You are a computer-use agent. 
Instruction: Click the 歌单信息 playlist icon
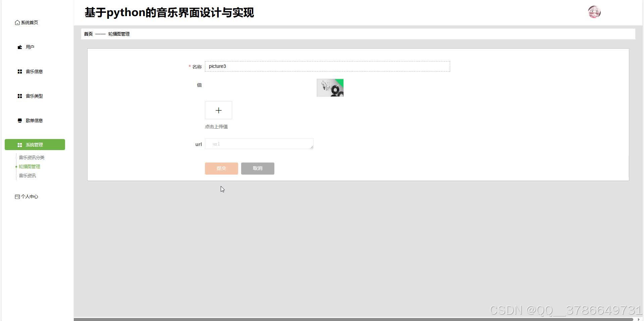tap(19, 121)
